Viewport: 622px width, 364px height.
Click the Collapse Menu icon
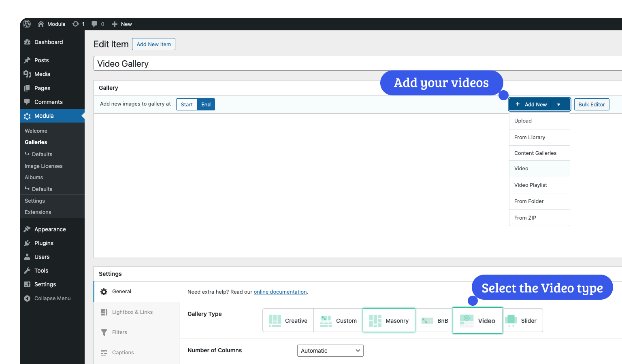point(27,298)
